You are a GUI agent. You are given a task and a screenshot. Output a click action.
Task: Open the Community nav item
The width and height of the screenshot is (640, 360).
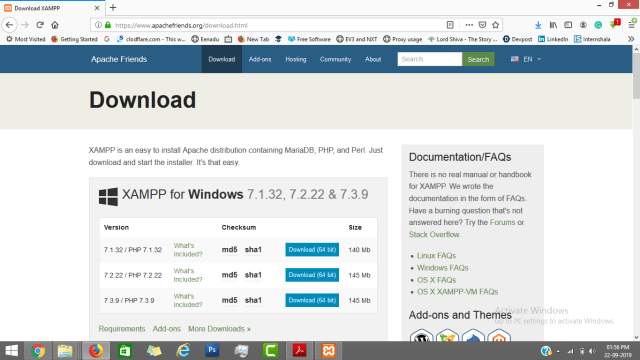click(336, 59)
